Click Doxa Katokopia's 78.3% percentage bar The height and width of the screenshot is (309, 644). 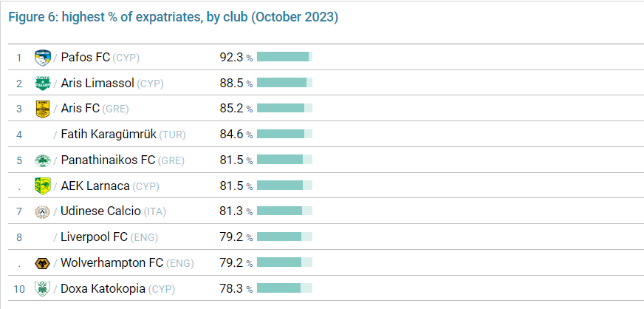(284, 288)
